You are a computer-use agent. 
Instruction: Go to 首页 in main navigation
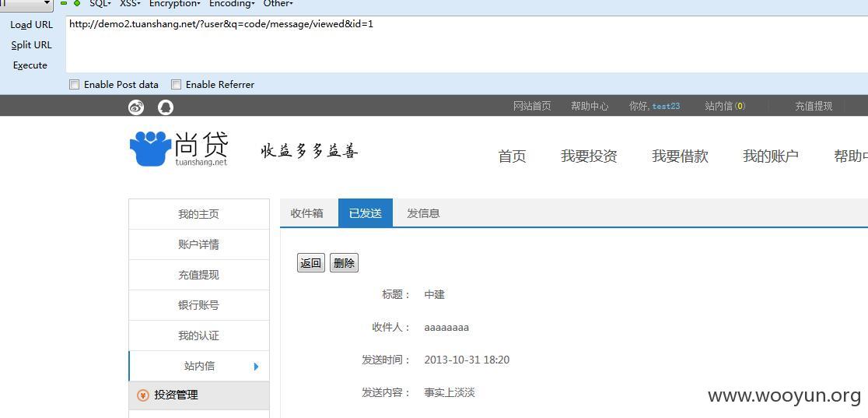pos(512,156)
